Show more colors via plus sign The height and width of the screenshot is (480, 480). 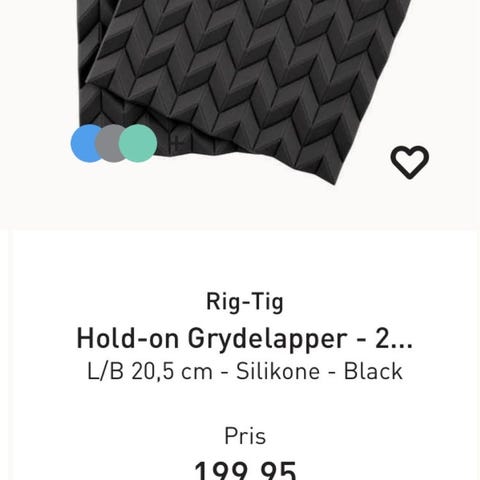(x=176, y=144)
